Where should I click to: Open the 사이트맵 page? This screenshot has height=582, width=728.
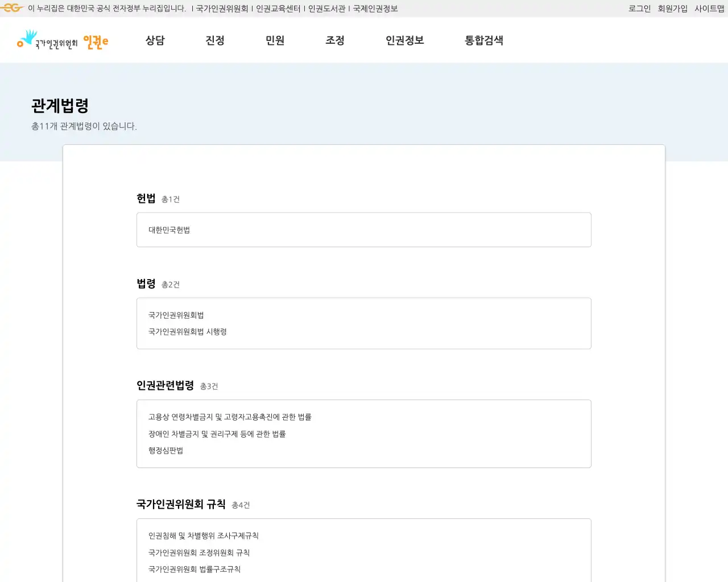pyautogui.click(x=709, y=8)
